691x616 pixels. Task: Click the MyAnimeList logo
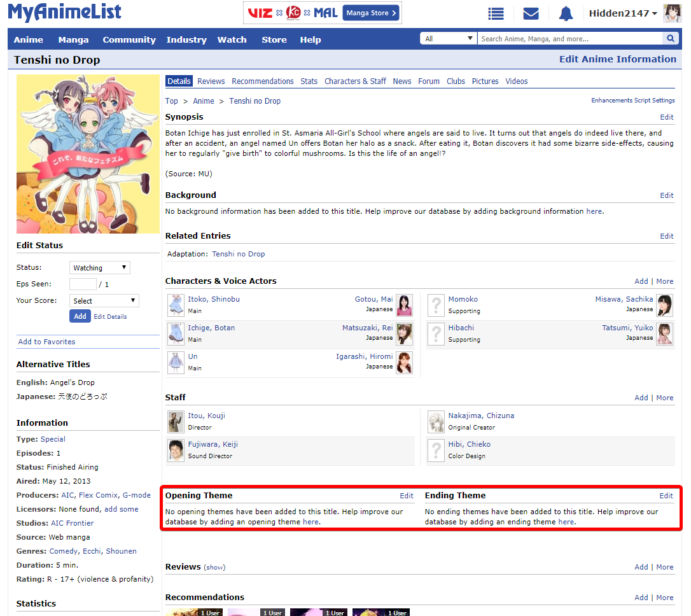coord(64,12)
